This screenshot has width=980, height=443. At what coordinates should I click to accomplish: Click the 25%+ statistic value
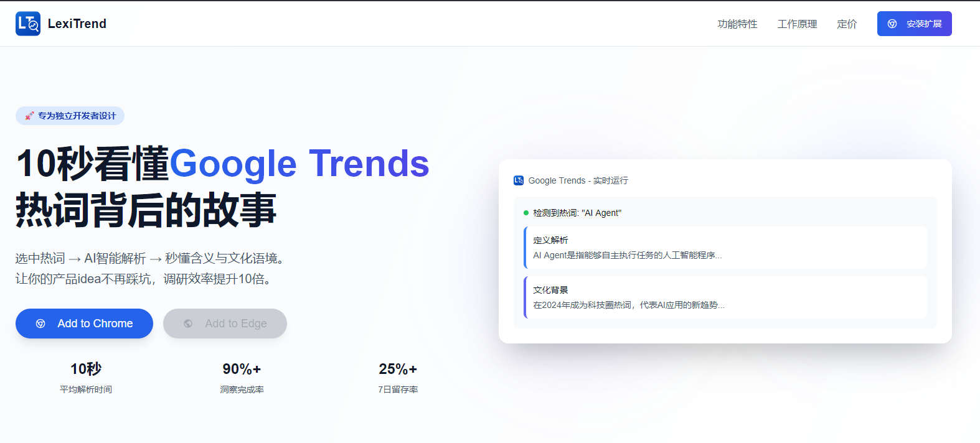[x=398, y=369]
